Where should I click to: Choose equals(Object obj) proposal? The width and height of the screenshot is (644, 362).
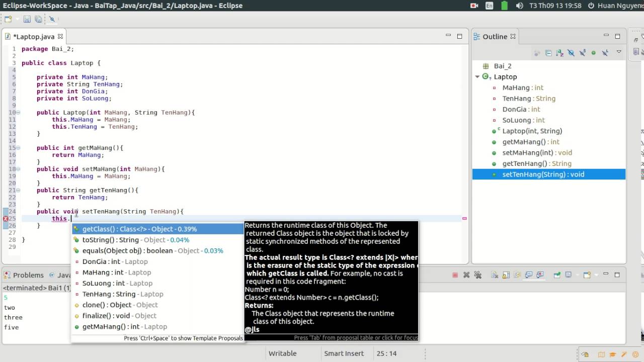click(x=157, y=250)
